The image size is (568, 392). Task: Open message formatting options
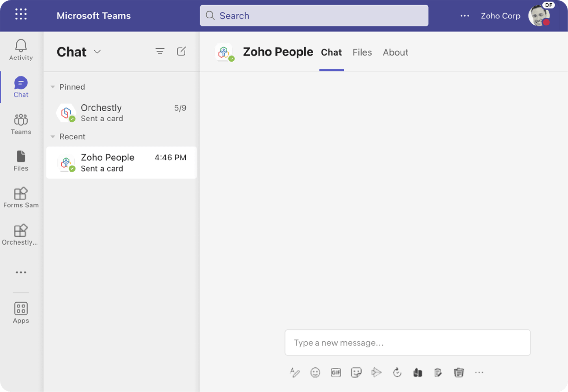click(295, 372)
